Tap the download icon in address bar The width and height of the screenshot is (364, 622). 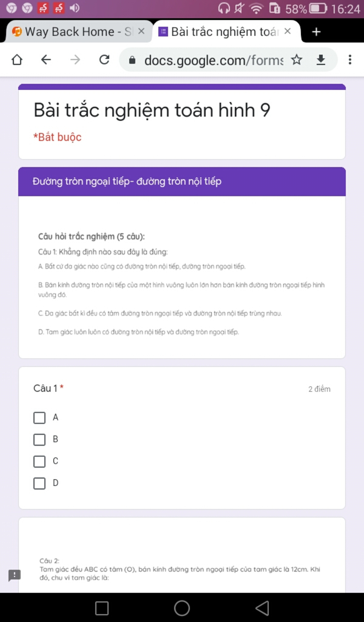pos(321,60)
